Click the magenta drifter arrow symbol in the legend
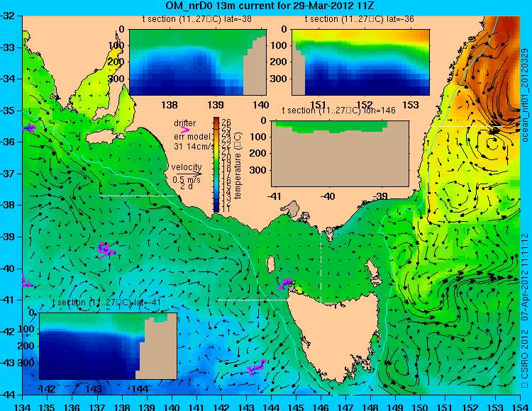Screen dimensions: 532x411 pyautogui.click(x=185, y=130)
